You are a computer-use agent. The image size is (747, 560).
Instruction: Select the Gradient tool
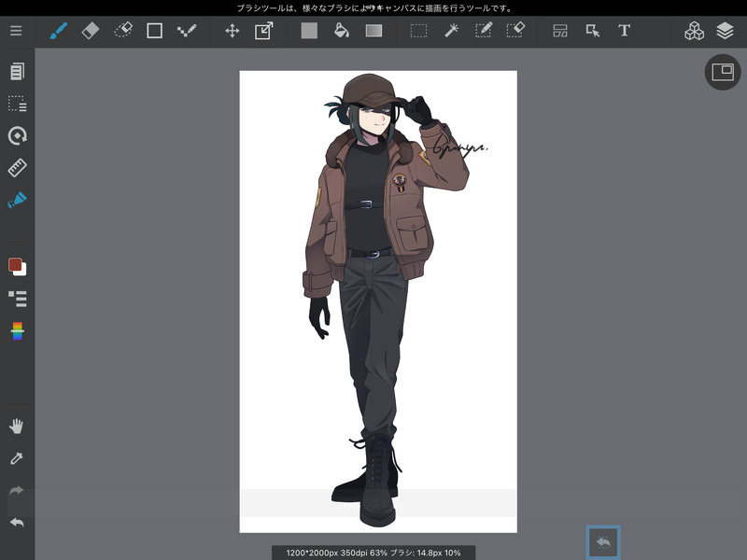click(x=374, y=31)
